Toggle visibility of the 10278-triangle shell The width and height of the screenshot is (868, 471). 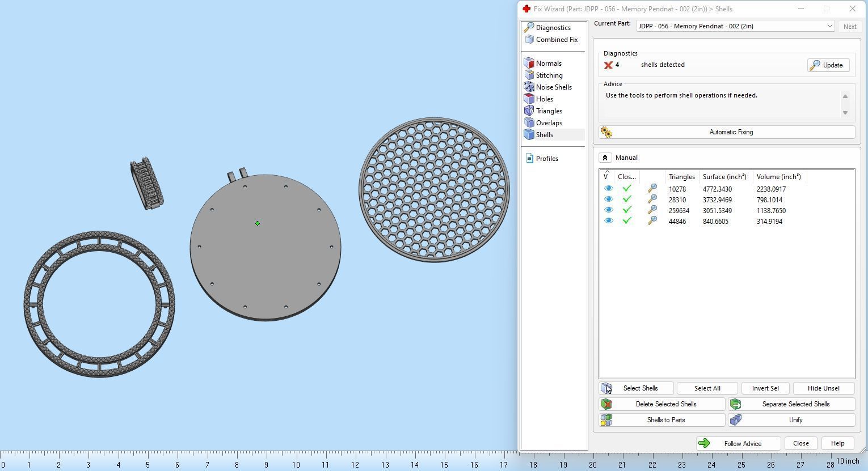609,189
